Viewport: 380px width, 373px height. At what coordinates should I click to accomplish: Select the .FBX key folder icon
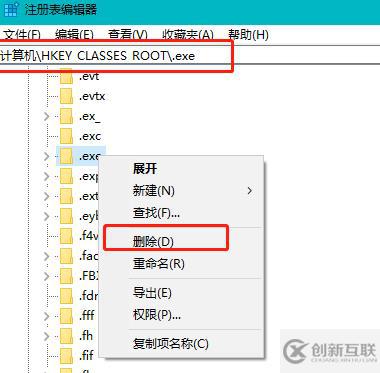pyautogui.click(x=66, y=276)
